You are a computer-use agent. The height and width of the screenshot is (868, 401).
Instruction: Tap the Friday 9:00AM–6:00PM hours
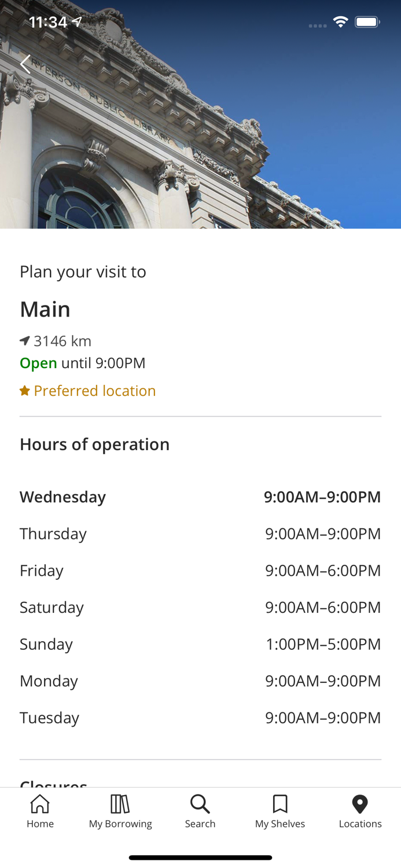tap(323, 571)
